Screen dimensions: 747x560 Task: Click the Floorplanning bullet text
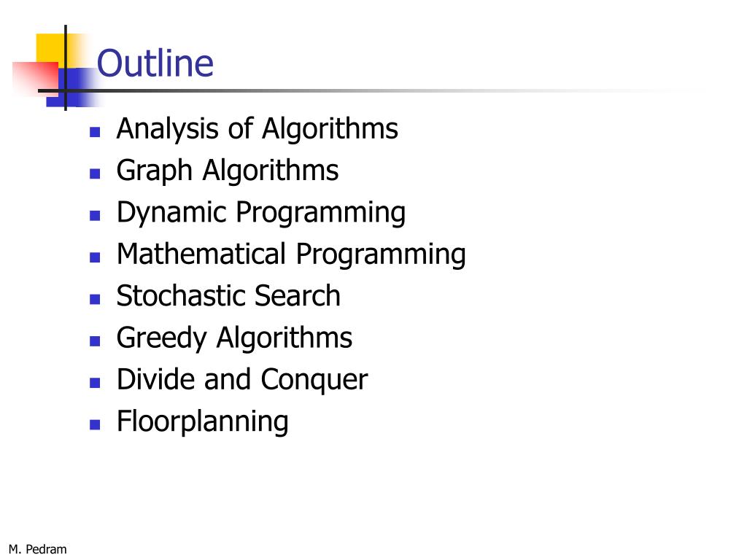pyautogui.click(x=203, y=422)
